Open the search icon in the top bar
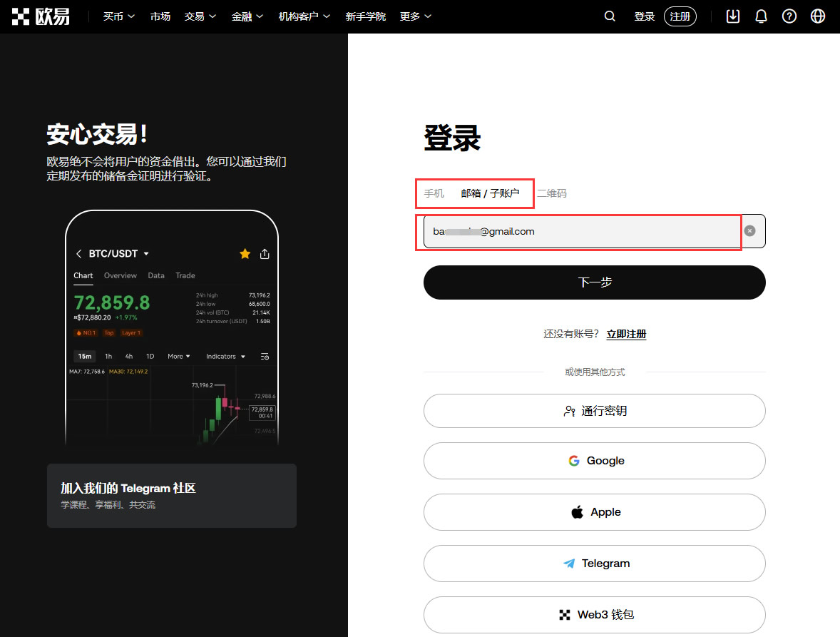The width and height of the screenshot is (840, 637). 609,16
